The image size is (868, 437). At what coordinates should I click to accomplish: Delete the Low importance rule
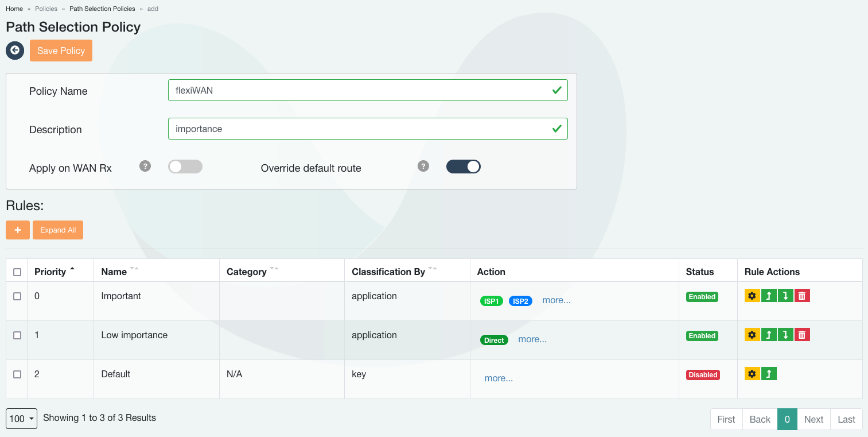coord(802,335)
